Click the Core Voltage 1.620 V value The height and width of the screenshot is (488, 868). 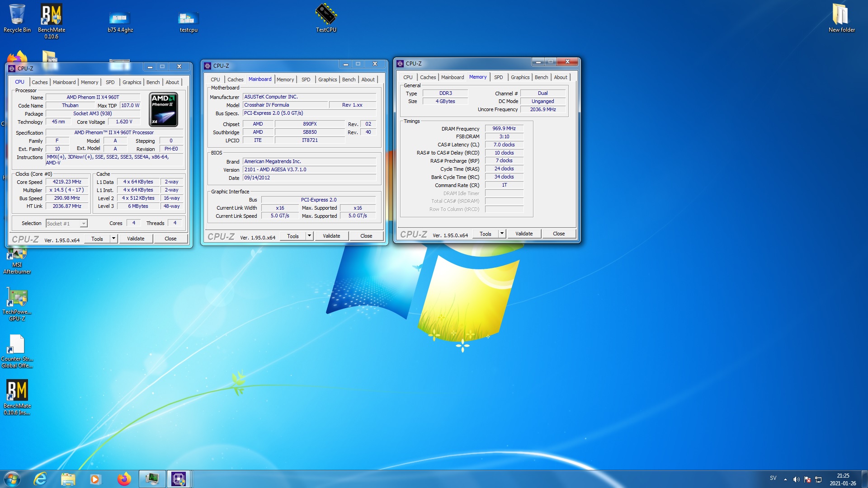pyautogui.click(x=124, y=122)
